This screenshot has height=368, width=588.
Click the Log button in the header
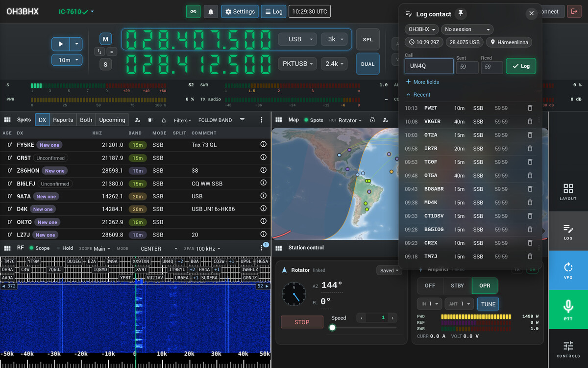pos(273,11)
